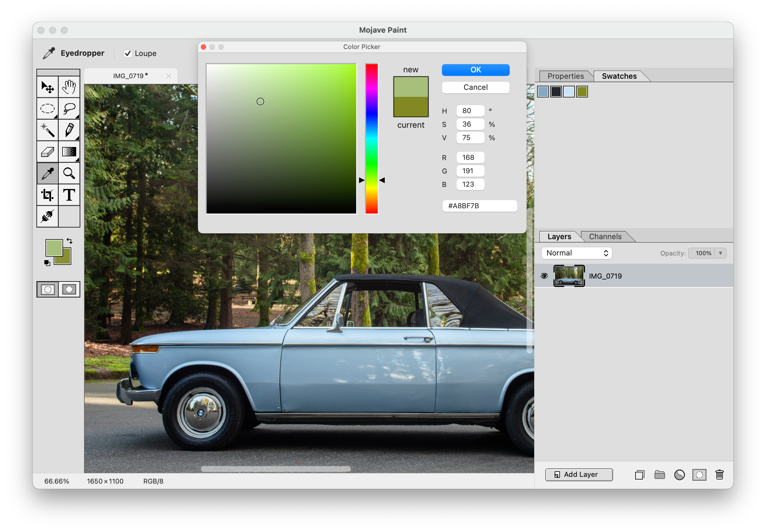Viewport: 766px width, 532px height.
Task: Select the Zoom magnifier tool
Action: pos(69,173)
